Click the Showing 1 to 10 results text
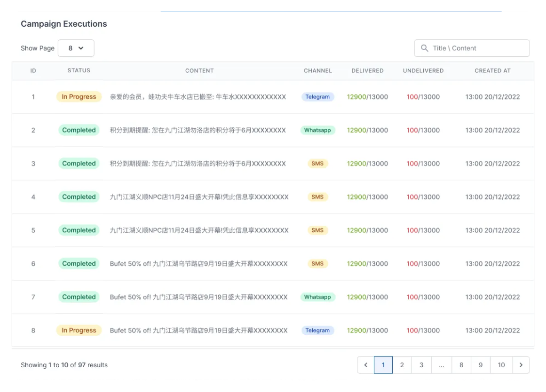 pos(64,365)
